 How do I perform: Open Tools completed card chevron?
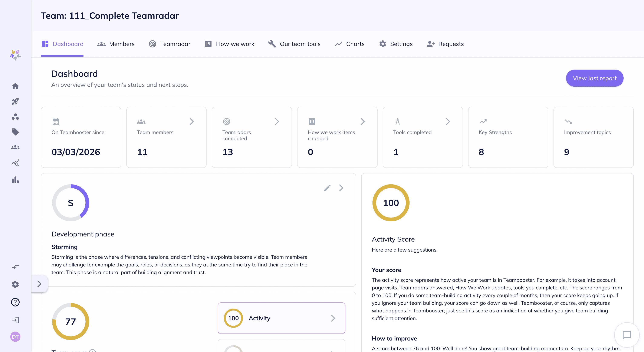pos(448,122)
